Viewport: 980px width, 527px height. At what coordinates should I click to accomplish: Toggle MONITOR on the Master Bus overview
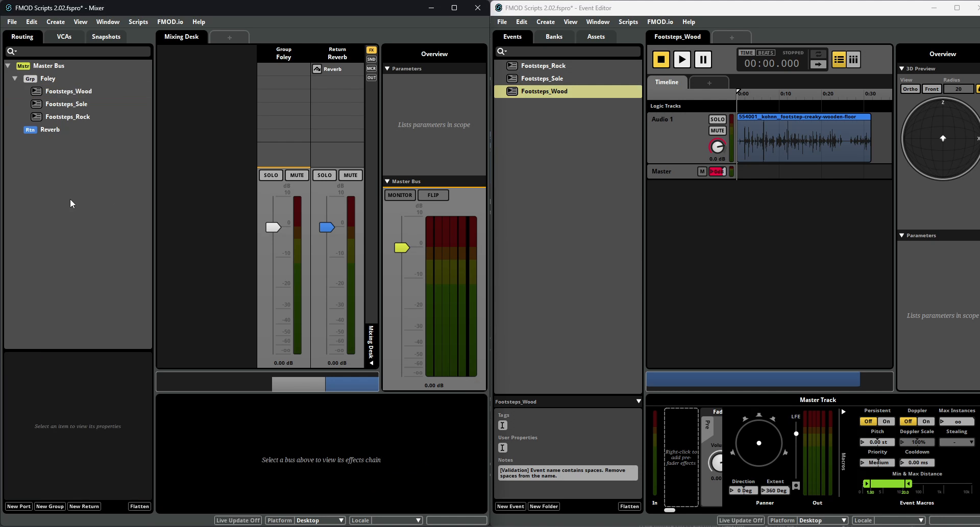[x=400, y=195]
